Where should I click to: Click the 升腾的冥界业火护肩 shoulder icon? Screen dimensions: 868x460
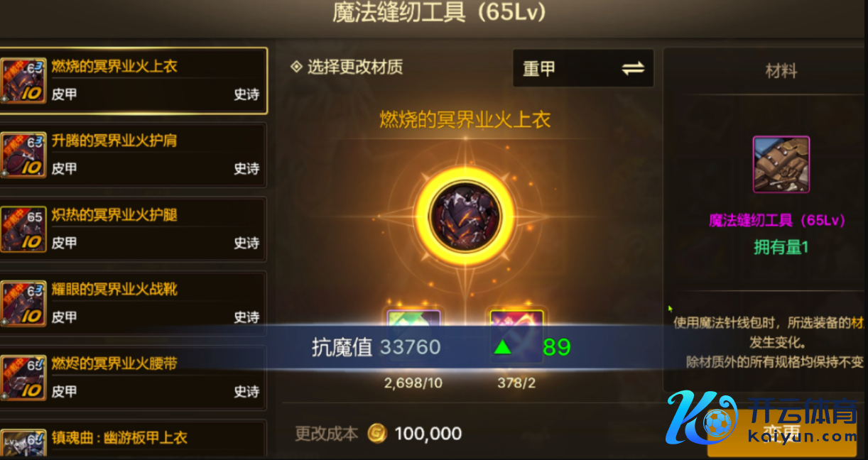tap(23, 155)
